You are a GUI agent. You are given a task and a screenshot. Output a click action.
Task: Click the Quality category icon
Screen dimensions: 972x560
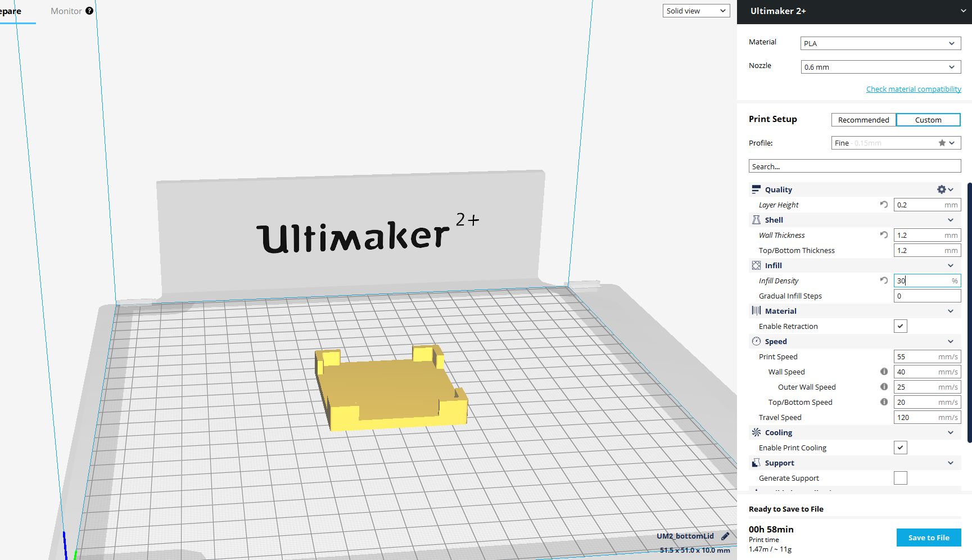756,189
